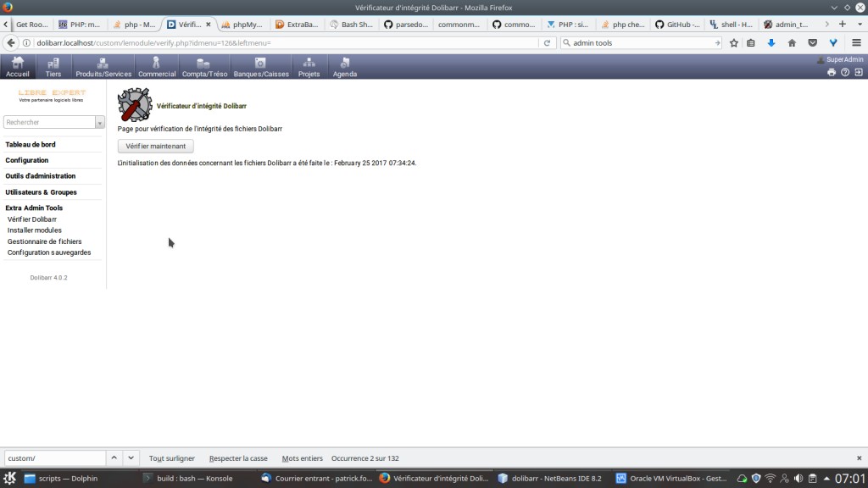Screen dimensions: 868x488
Task: Open a new Firefox tab
Action: click(843, 24)
